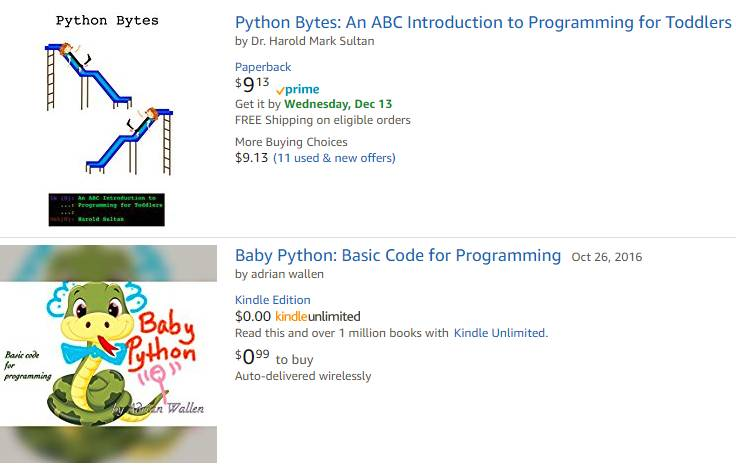
Task: Open the Python Bytes: An ABC Introduction title
Action: point(483,22)
